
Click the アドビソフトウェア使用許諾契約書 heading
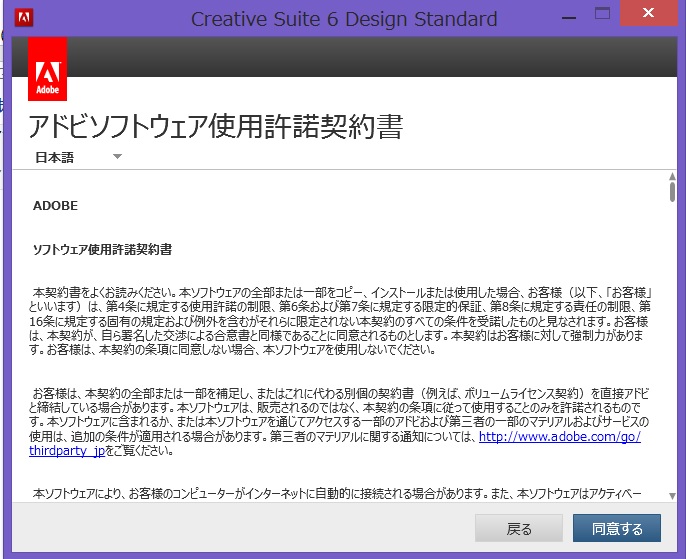(x=216, y=128)
